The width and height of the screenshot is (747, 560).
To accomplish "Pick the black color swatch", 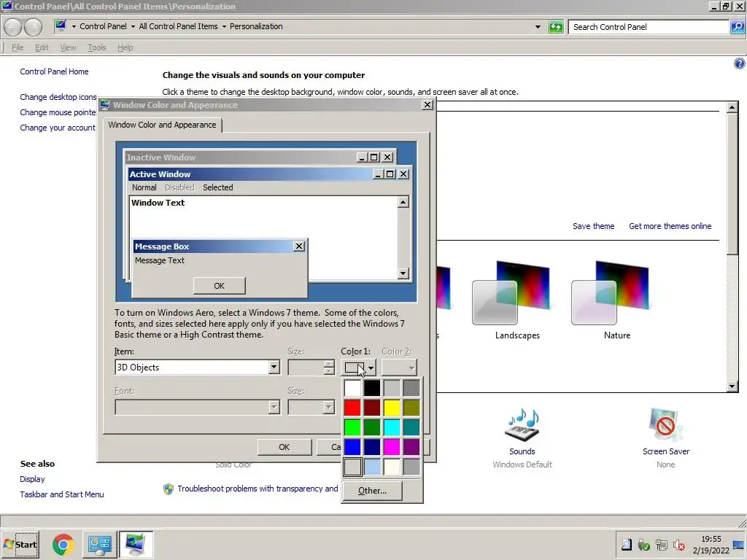I will point(372,388).
